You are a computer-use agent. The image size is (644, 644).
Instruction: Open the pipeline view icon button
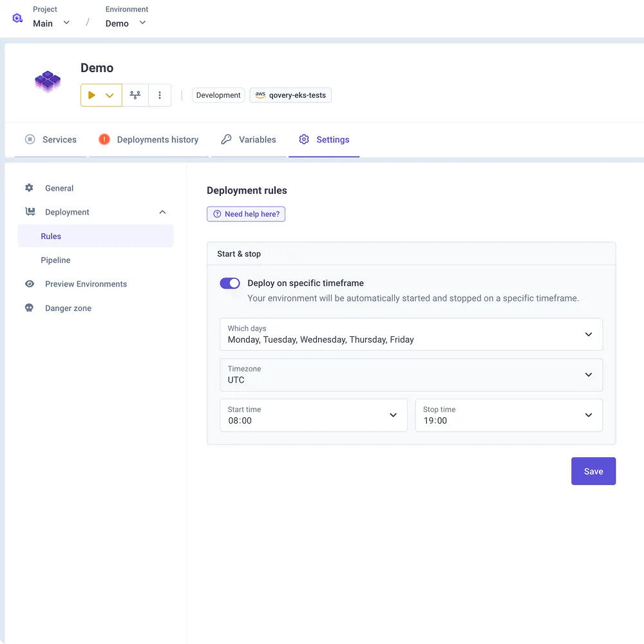pos(135,95)
